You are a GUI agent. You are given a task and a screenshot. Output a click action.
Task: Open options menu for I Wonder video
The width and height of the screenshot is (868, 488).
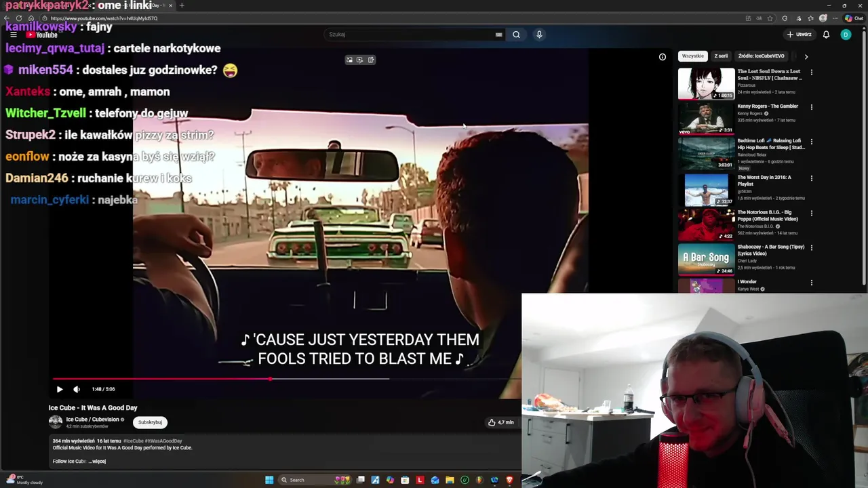pyautogui.click(x=811, y=283)
